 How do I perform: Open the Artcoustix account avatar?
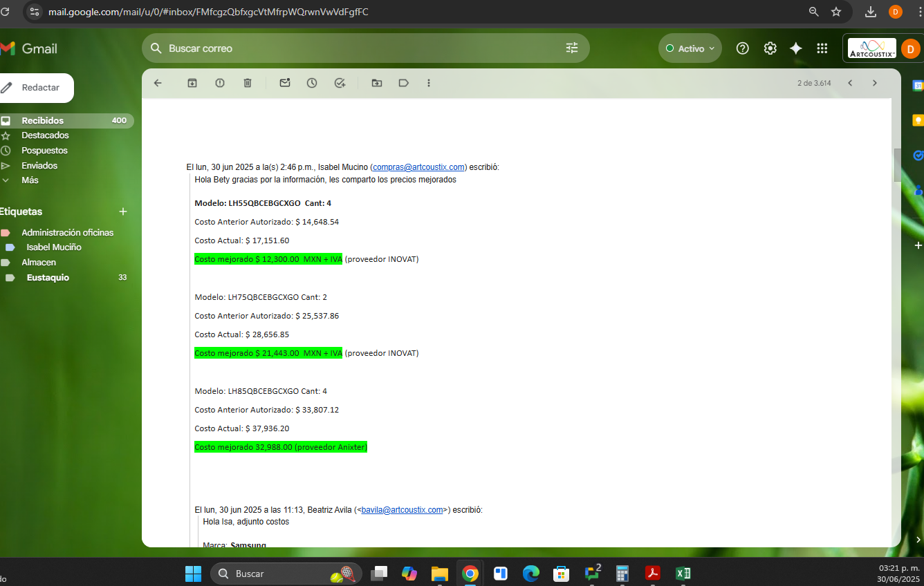click(x=911, y=49)
